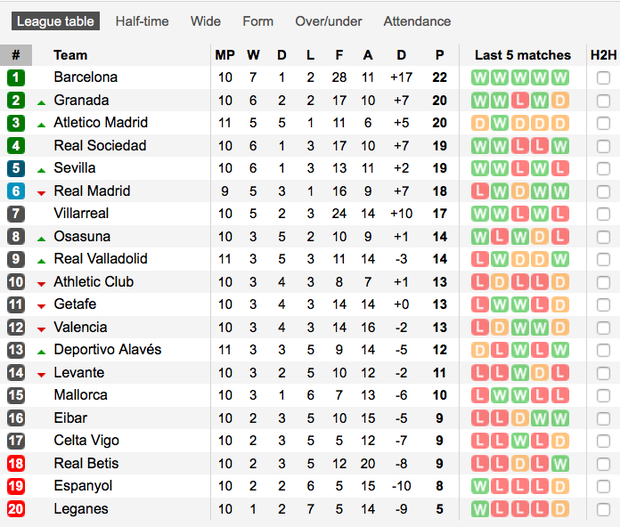The height and width of the screenshot is (527, 620).
Task: Open the Attendance tab
Action: pyautogui.click(x=417, y=21)
